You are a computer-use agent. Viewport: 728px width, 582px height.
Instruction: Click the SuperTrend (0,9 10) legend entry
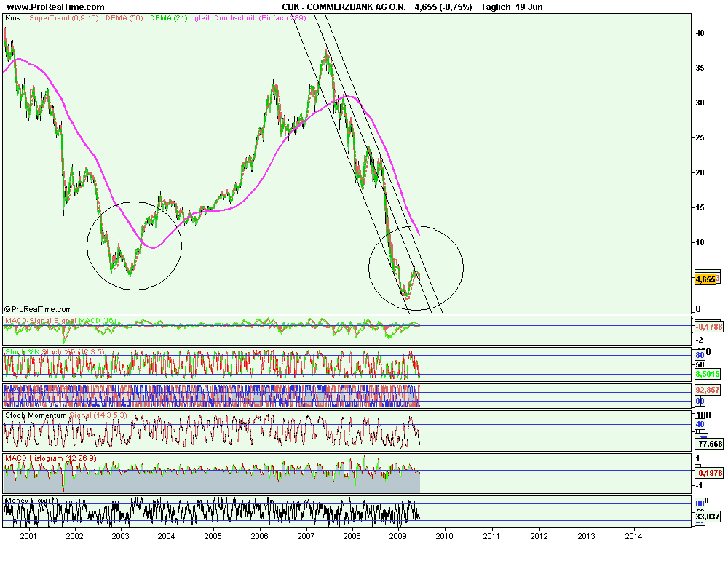[63, 18]
